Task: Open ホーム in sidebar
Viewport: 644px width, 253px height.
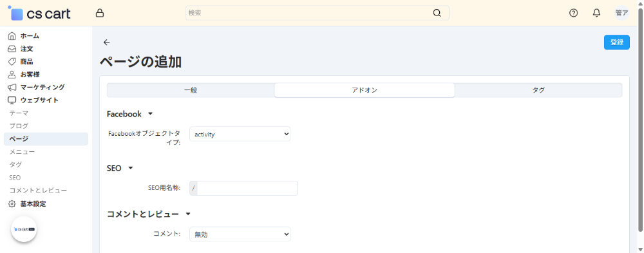Action: pos(30,36)
